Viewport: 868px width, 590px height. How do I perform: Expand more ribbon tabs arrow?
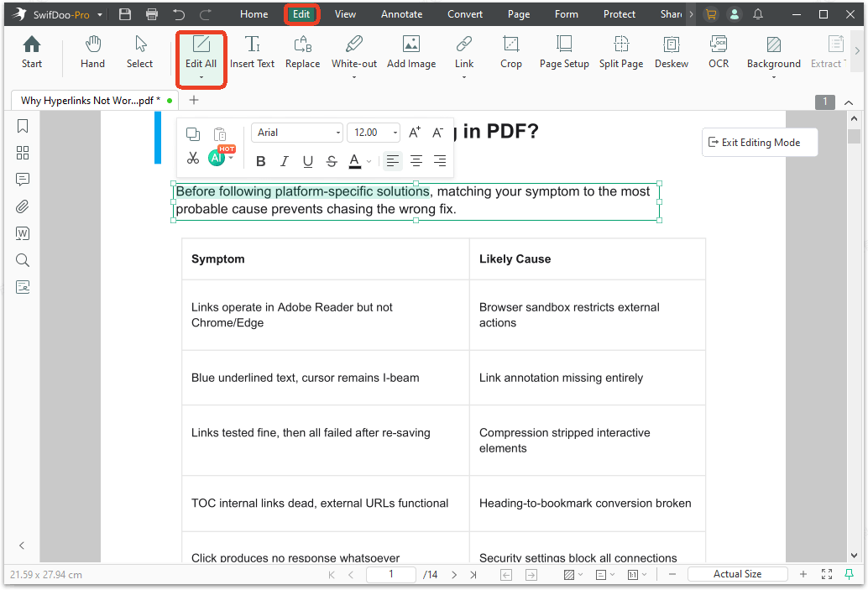(x=691, y=14)
